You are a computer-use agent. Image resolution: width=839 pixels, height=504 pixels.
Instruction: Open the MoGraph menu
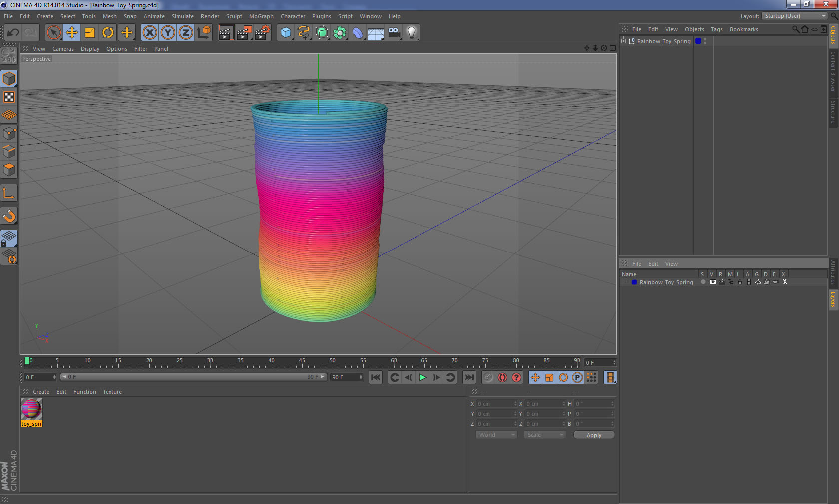click(x=261, y=16)
